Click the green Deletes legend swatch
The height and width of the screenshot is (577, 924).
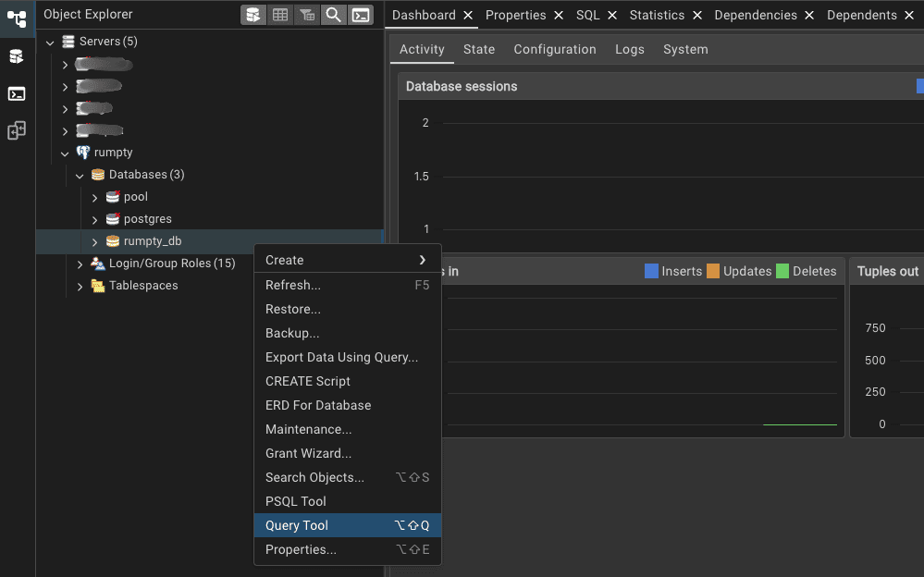tap(782, 271)
